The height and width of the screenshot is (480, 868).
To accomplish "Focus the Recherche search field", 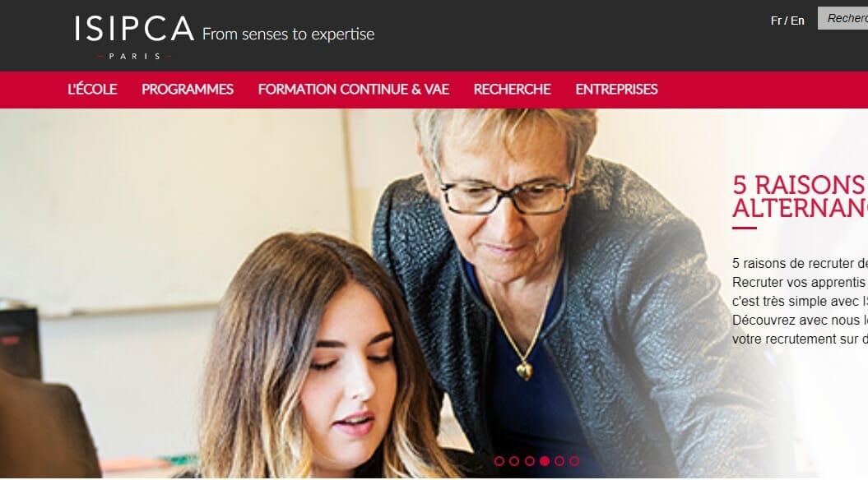I will pyautogui.click(x=842, y=18).
